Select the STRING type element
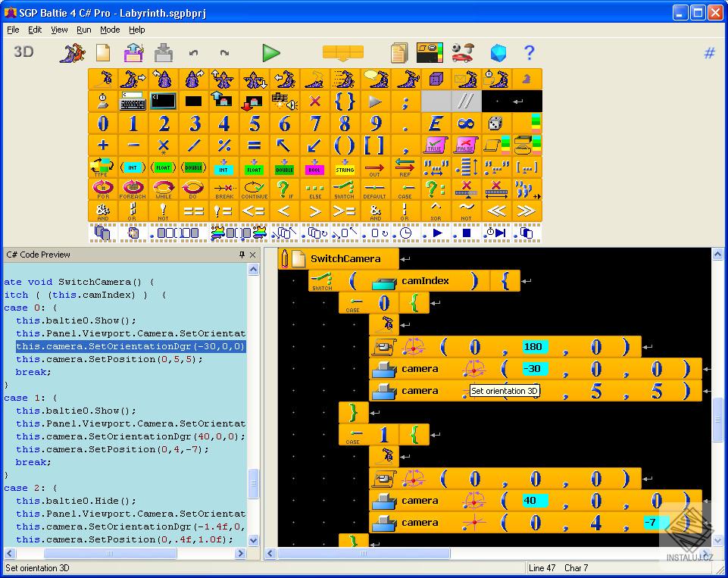The image size is (728, 578). 345,167
